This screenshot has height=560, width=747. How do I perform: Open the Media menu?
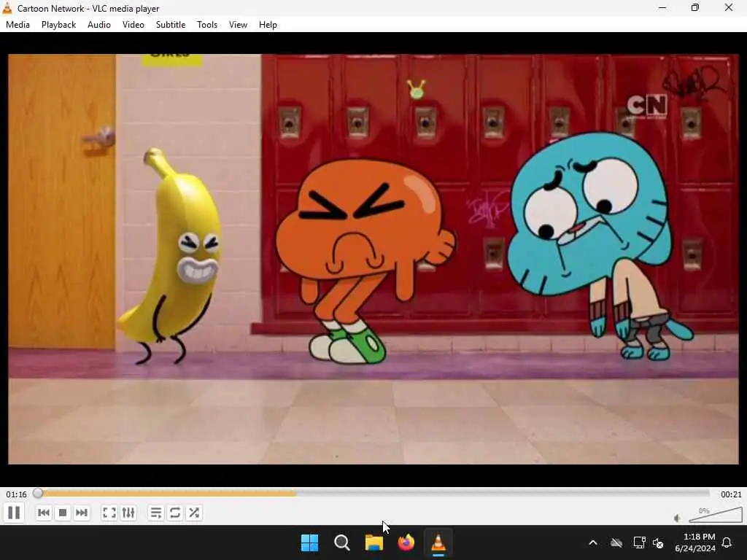pos(18,25)
